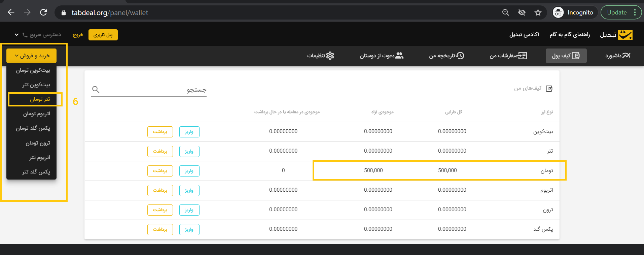The image size is (644, 255).
Task: Click the crossed-out eye tracking icon
Action: tap(522, 12)
